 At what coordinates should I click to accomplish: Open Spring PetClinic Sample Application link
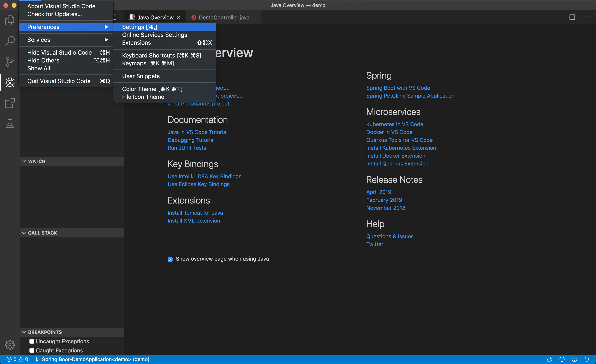410,96
